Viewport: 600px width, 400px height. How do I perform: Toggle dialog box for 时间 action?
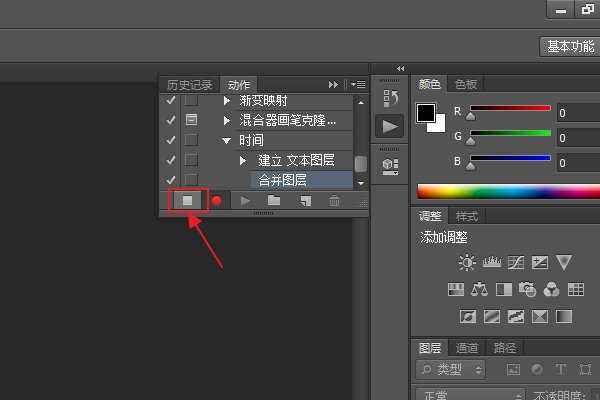(x=191, y=140)
